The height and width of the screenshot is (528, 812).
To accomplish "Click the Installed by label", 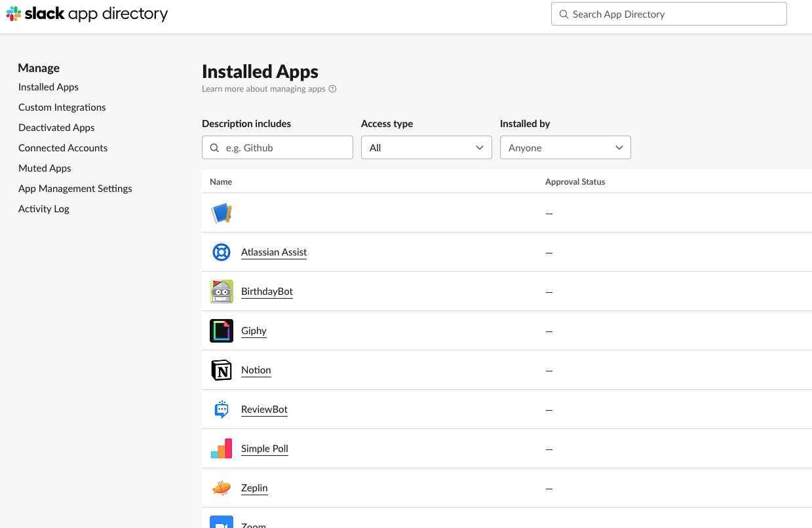I will click(x=525, y=124).
